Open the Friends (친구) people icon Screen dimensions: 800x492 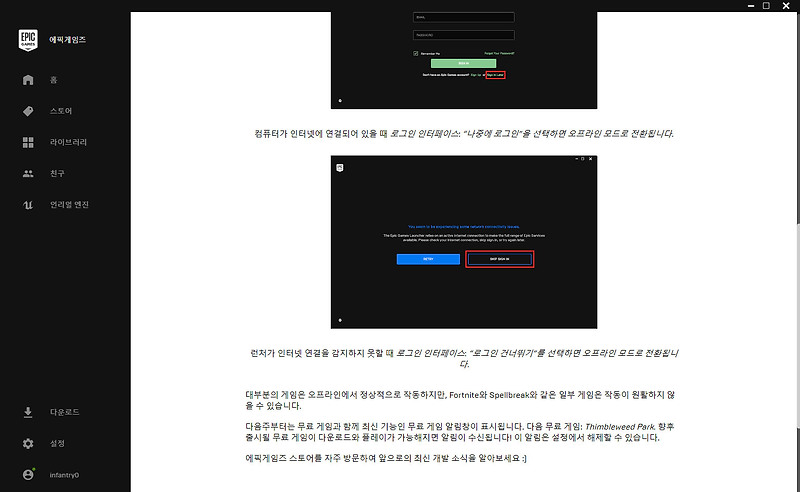28,174
